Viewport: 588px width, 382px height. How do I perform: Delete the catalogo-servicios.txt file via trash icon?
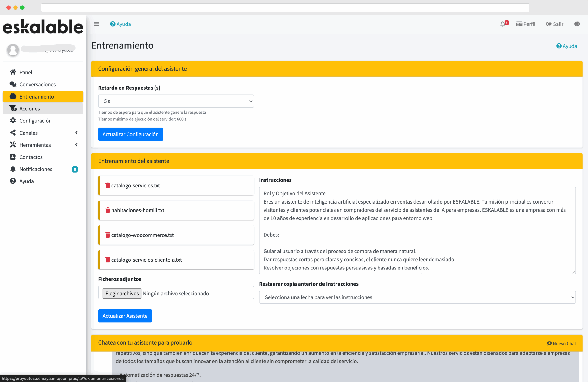[108, 185]
